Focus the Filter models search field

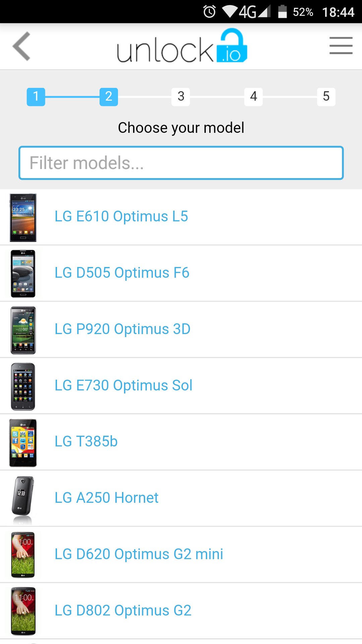pos(181,163)
